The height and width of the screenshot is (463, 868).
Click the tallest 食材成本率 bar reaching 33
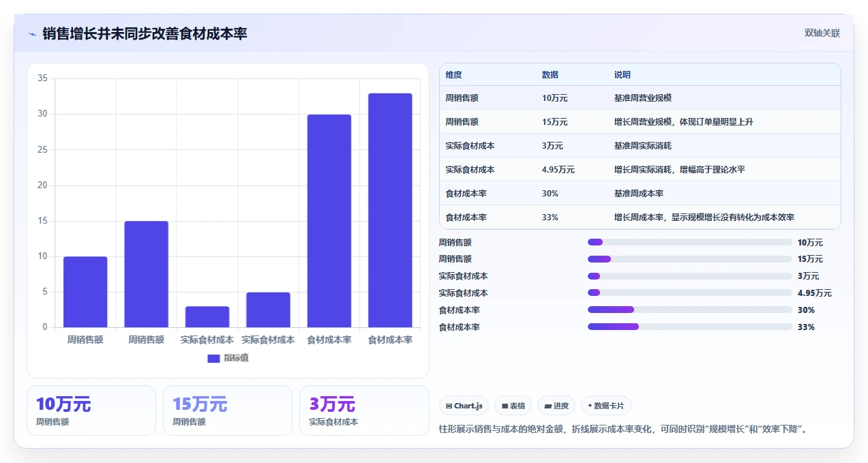(390, 210)
